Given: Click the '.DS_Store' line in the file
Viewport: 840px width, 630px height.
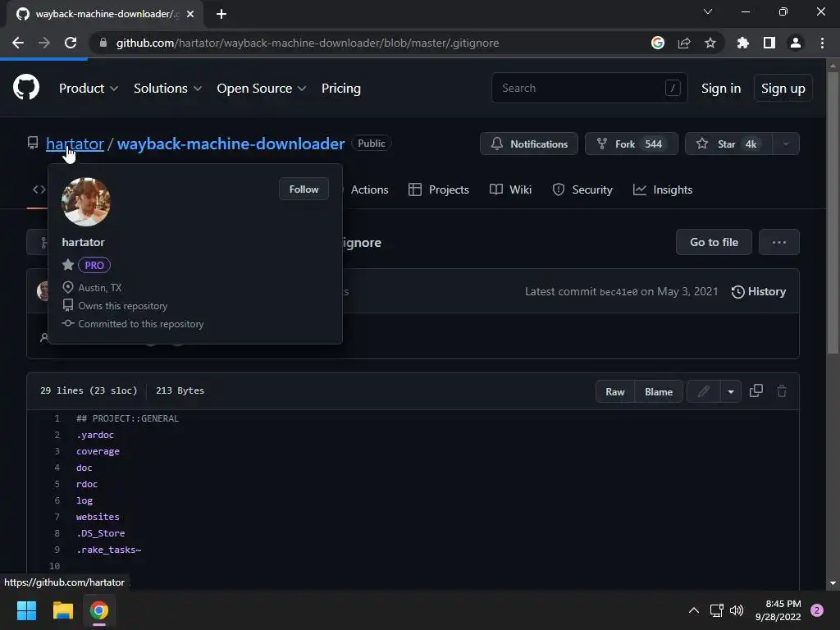Looking at the screenshot, I should click(x=100, y=533).
